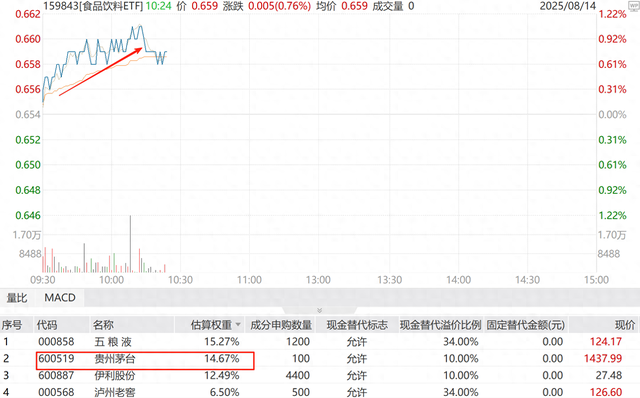This screenshot has height=398, width=640.
Task: Click the 序号 column header
Action: pos(11,325)
